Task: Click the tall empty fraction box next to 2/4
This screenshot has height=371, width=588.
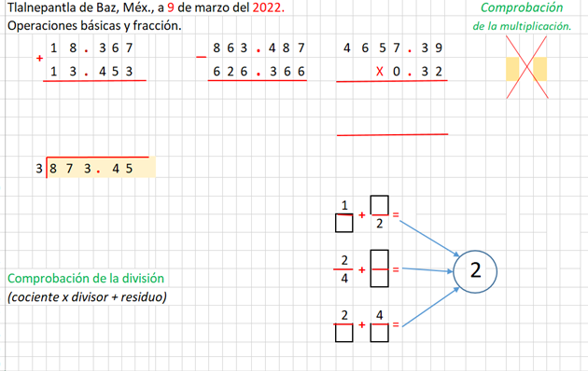Action: tap(379, 268)
